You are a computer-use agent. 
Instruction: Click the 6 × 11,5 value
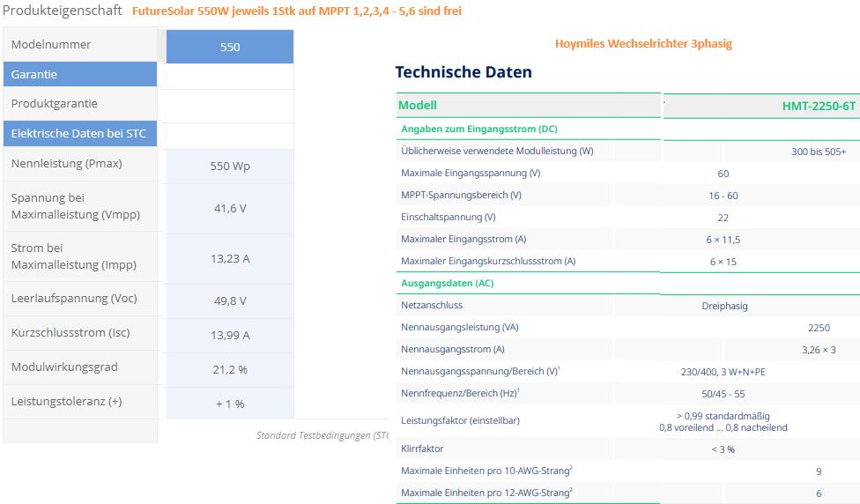(x=723, y=240)
